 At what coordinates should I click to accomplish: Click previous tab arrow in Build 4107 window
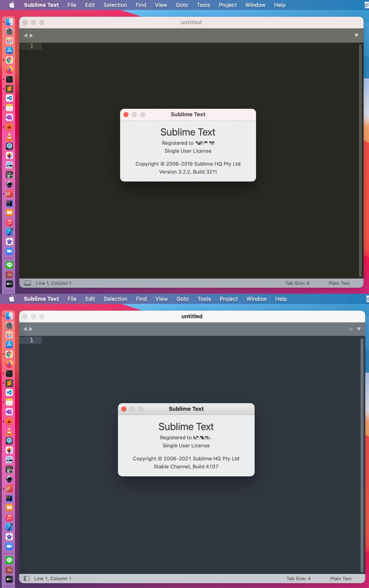(x=25, y=329)
